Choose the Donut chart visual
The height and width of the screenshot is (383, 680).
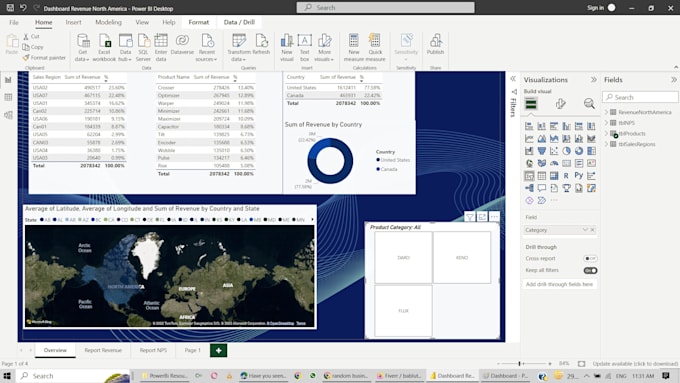pos(579,151)
